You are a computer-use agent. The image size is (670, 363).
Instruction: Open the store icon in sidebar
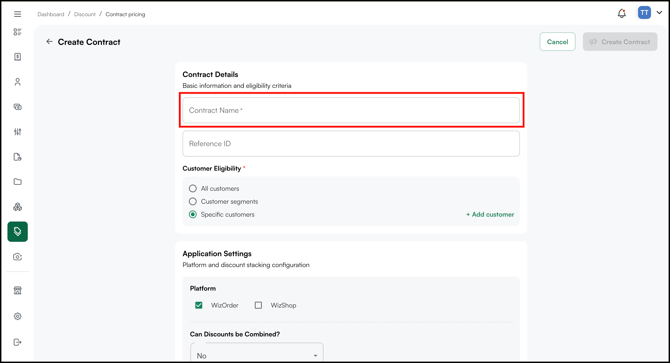(18, 290)
